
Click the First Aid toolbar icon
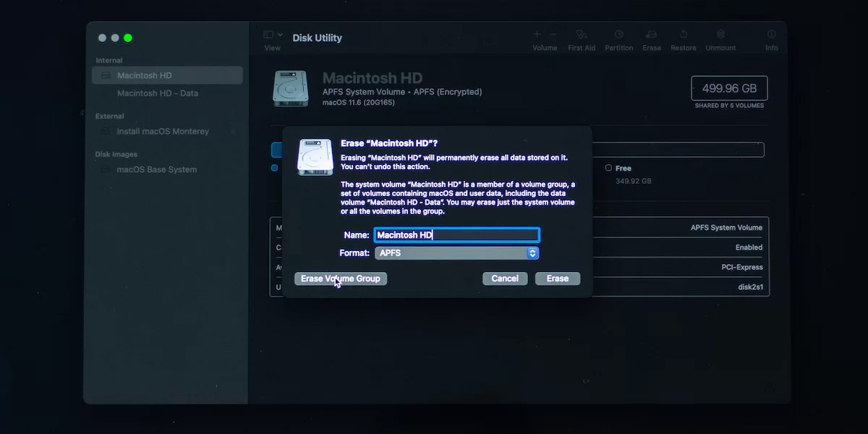coord(582,35)
